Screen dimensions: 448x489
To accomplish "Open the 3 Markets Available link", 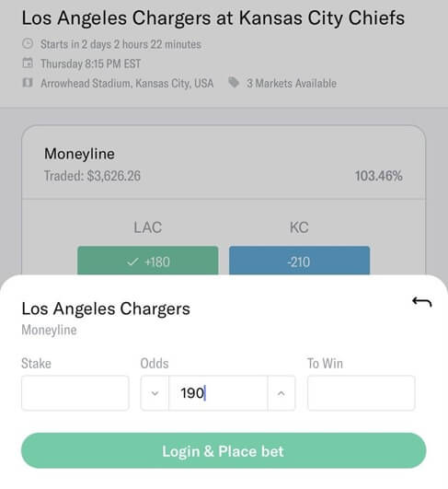I will click(292, 83).
